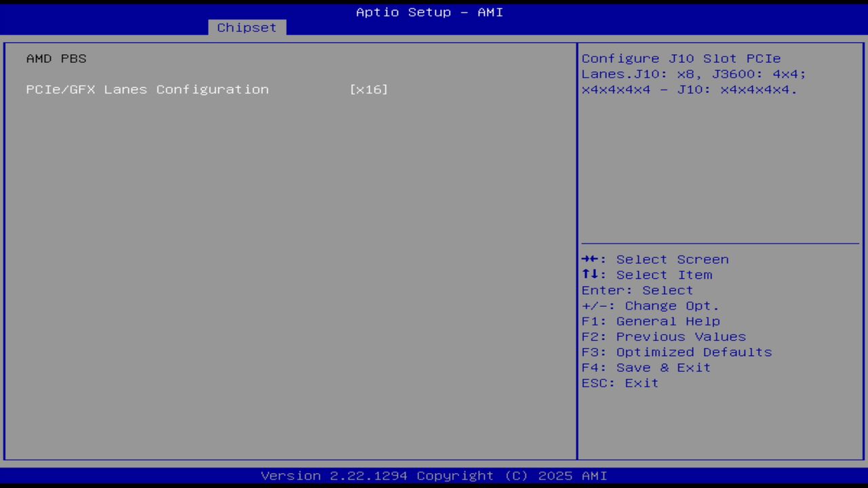Click the version 2.22.1294 footer text
The width and height of the screenshot is (868, 488).
(x=429, y=475)
